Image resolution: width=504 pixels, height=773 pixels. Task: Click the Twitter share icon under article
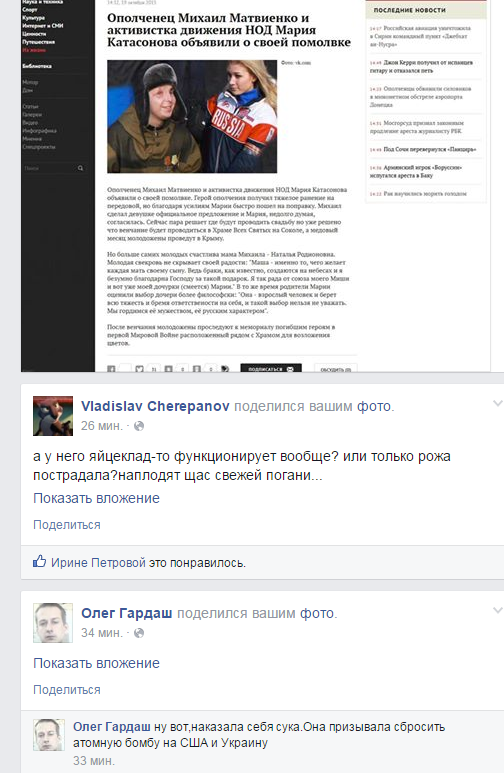[140, 369]
